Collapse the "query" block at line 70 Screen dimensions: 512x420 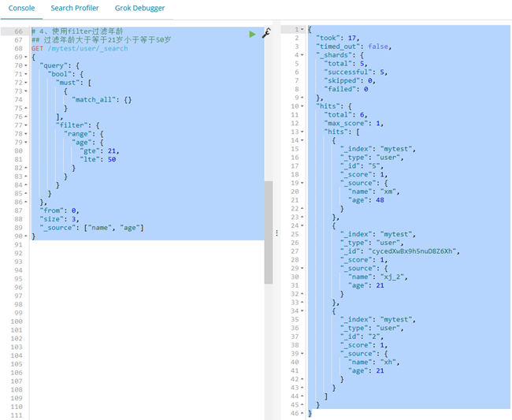[x=26, y=65]
